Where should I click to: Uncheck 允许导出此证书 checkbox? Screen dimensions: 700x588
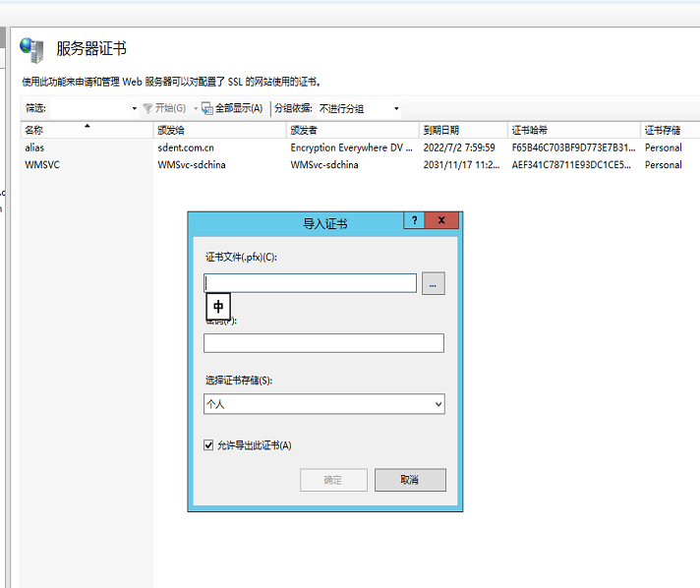209,445
